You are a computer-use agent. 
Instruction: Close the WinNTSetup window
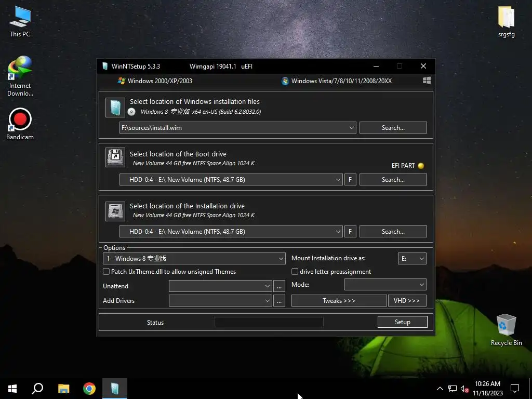pyautogui.click(x=423, y=66)
